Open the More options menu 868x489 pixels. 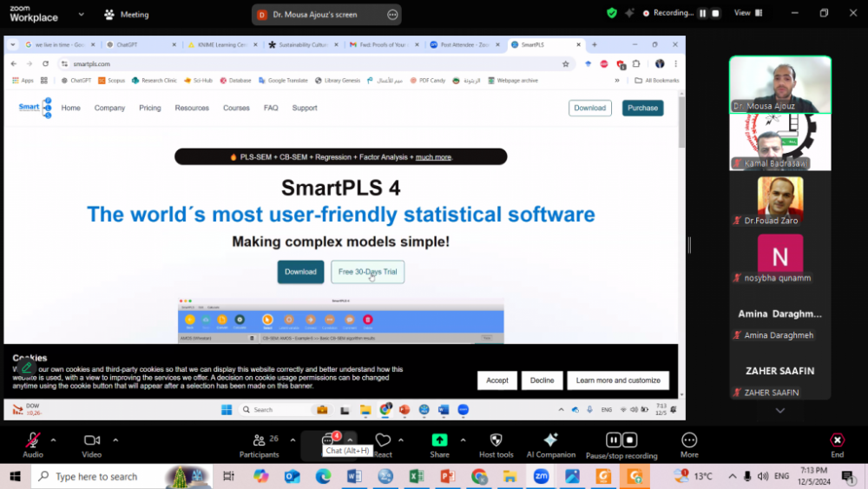coord(689,446)
